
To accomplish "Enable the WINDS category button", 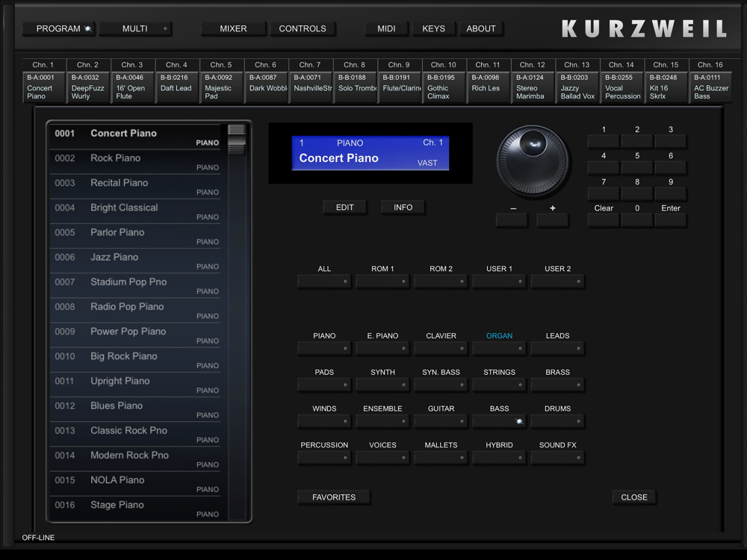I will [324, 421].
